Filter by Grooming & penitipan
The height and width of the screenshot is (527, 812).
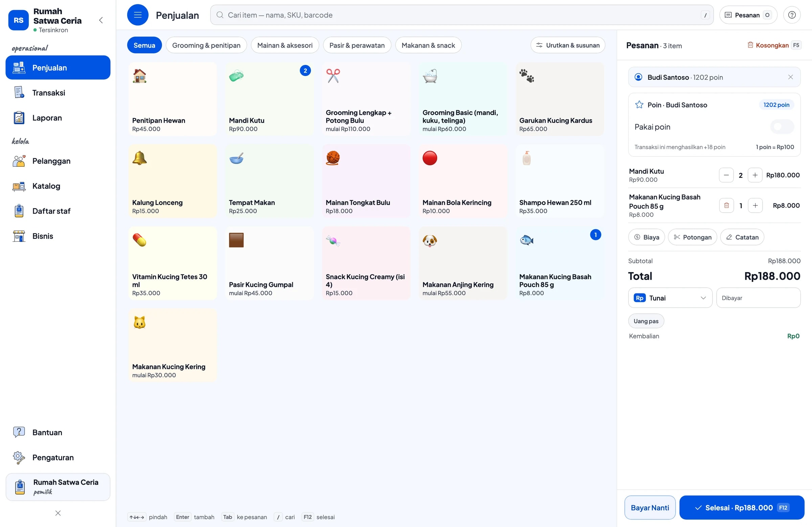[x=206, y=45]
